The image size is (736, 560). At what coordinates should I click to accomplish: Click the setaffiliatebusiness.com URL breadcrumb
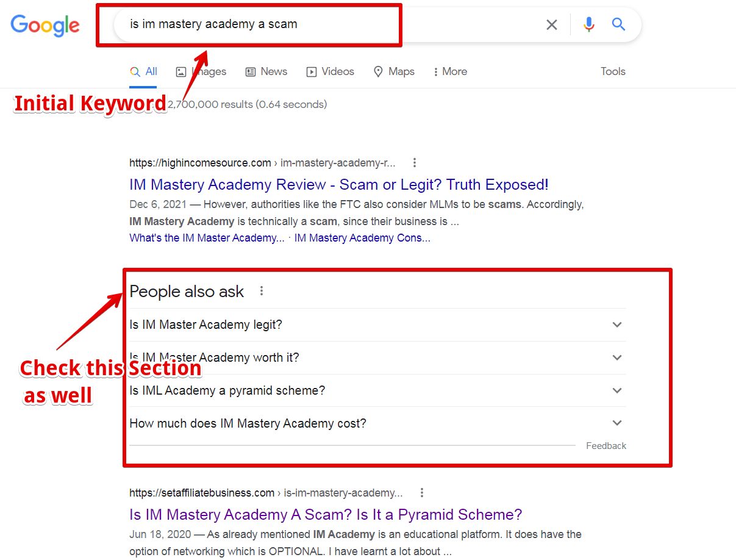266,493
